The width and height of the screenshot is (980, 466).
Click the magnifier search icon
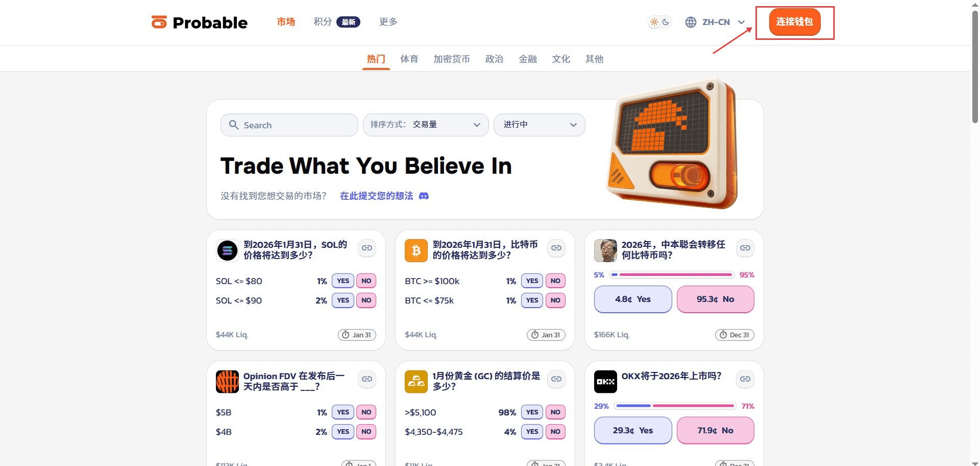234,125
